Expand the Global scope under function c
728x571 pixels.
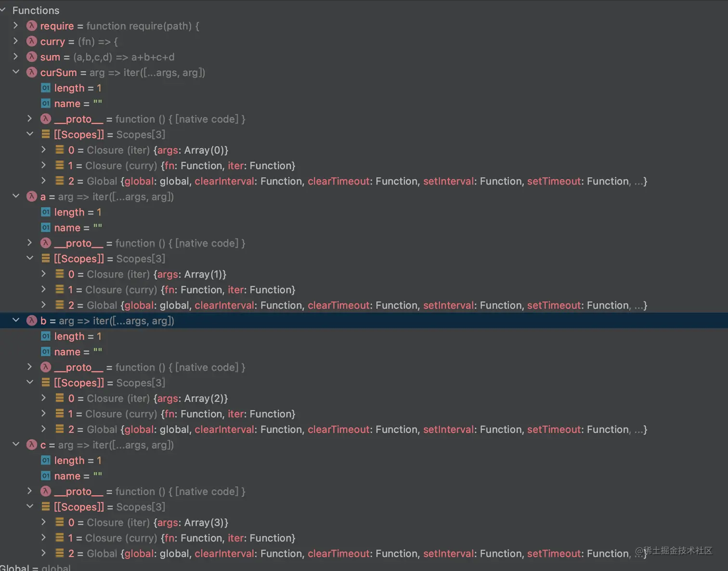pyautogui.click(x=44, y=553)
